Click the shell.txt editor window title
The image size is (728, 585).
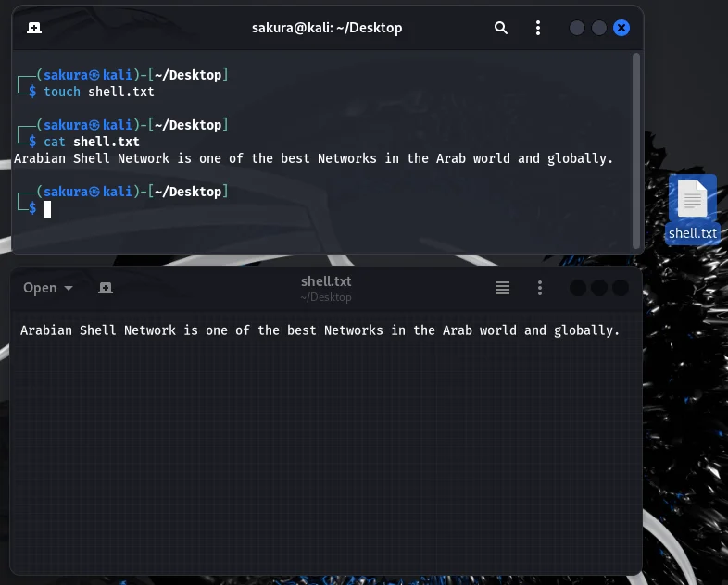click(326, 281)
